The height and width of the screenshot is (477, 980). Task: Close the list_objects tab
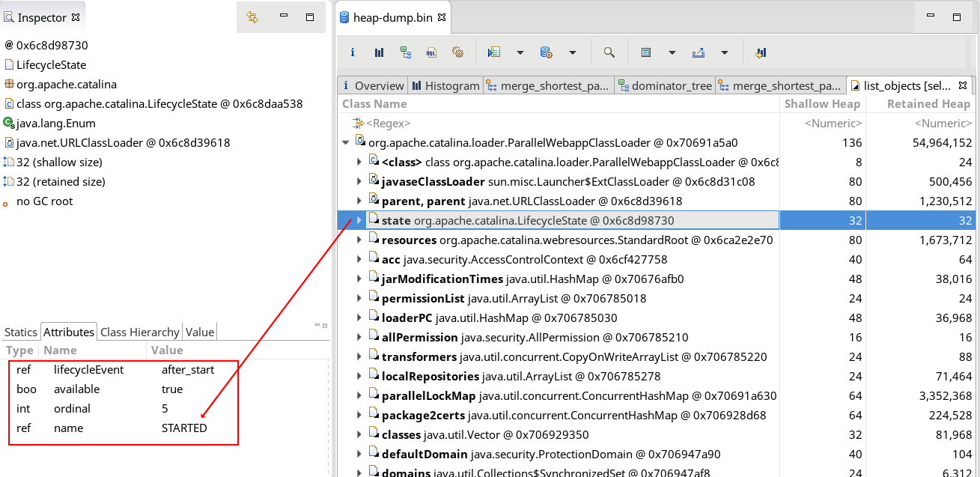click(x=963, y=85)
